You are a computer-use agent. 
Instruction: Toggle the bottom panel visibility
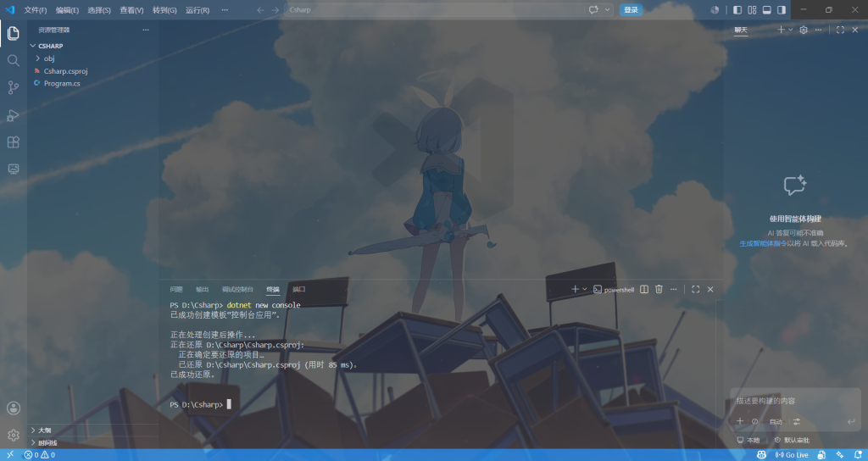tap(766, 10)
